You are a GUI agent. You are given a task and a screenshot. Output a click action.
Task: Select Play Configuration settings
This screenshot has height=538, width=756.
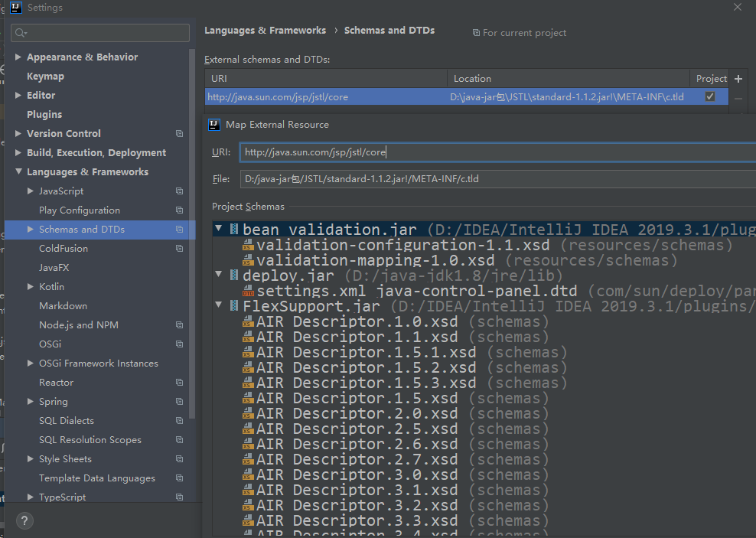80,210
